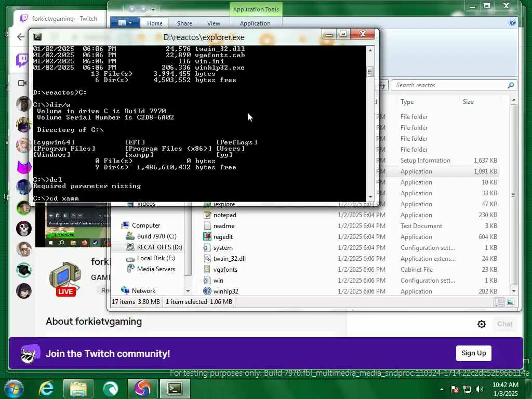Screen dimensions: 532x399
Task: Open the Application ribbon tab
Action: click(255, 23)
